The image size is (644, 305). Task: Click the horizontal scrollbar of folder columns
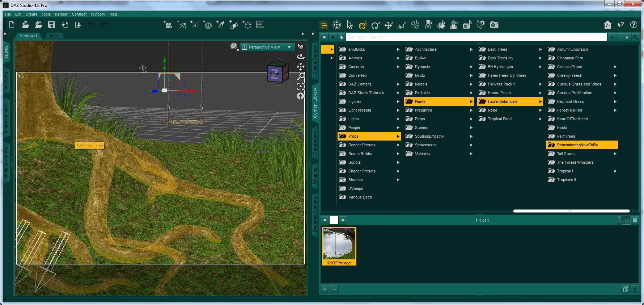pyautogui.click(x=571, y=211)
